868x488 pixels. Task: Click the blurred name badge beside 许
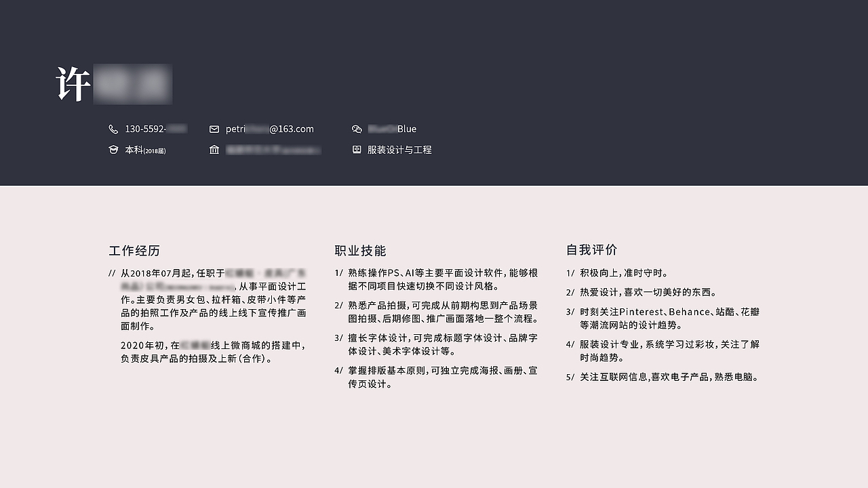[x=133, y=84]
